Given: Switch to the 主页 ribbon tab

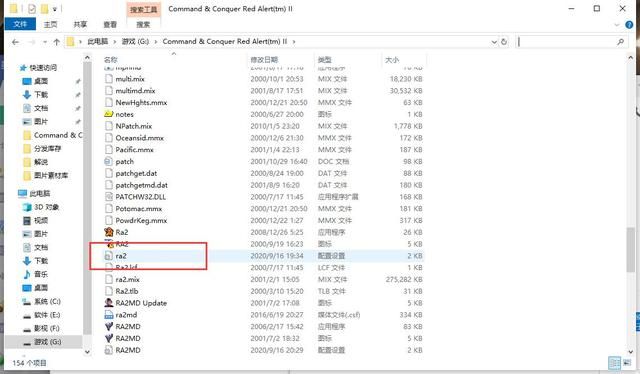Looking at the screenshot, I should click(x=51, y=24).
